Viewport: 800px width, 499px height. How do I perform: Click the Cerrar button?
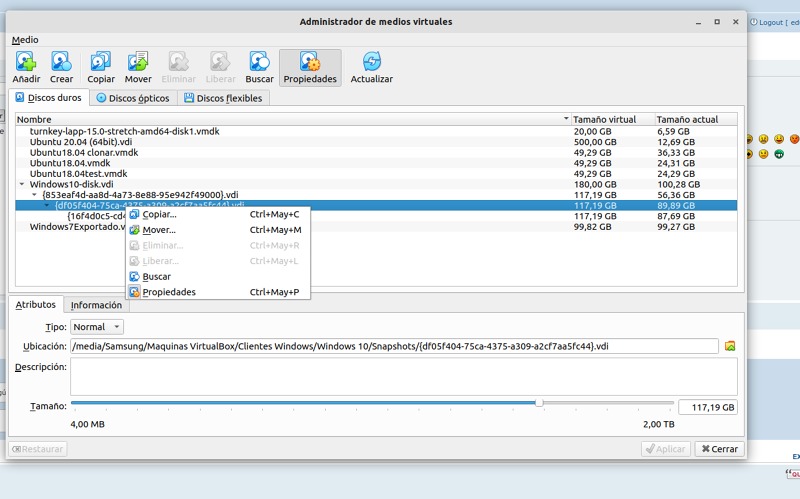pos(718,449)
